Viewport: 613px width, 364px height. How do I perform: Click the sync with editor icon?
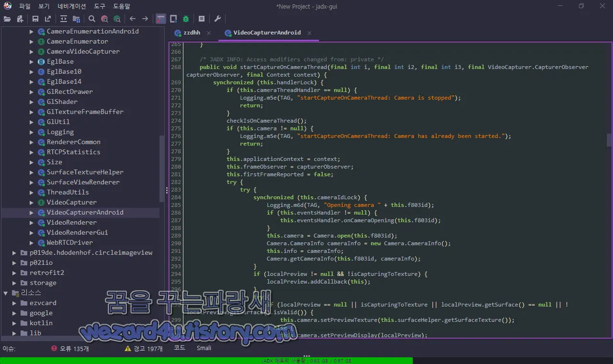click(64, 19)
